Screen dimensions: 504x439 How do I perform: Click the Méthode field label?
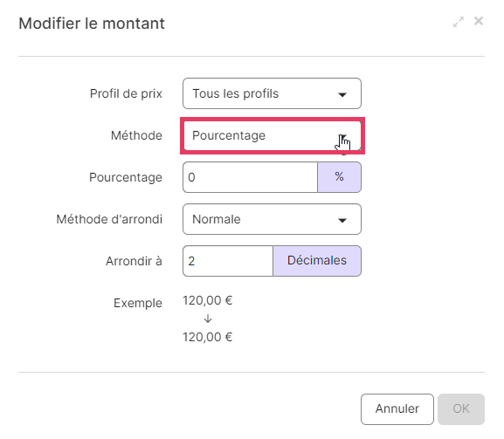pyautogui.click(x=136, y=135)
